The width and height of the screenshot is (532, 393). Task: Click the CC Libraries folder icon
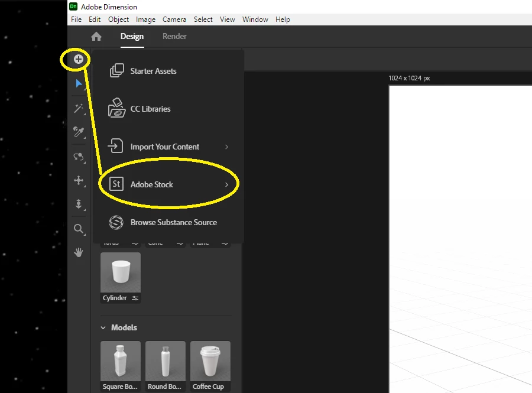click(116, 108)
